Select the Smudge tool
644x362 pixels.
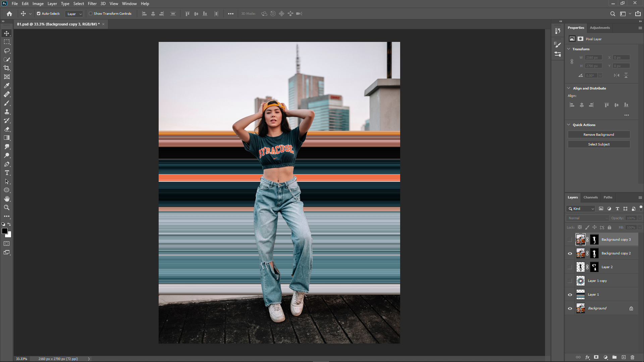pos(7,146)
